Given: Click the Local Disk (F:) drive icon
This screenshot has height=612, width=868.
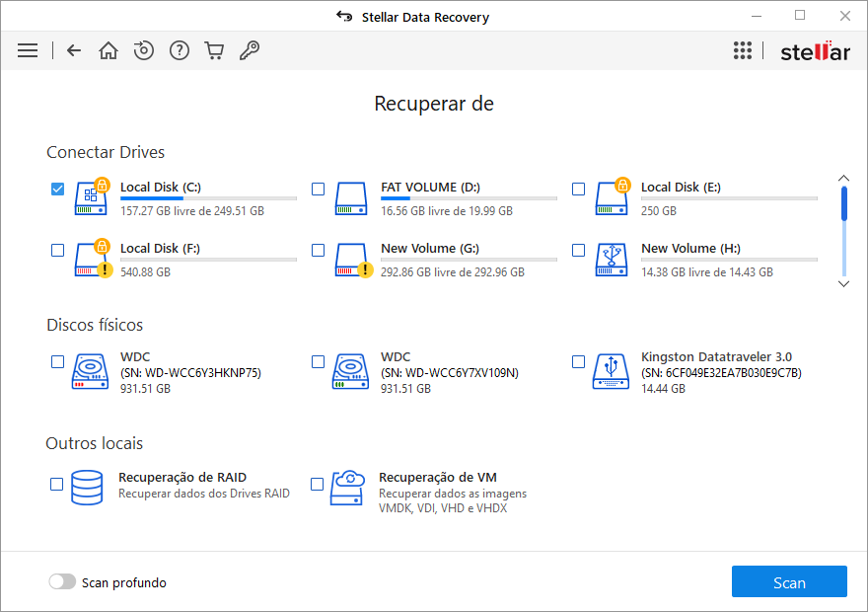Looking at the screenshot, I should click(93, 258).
